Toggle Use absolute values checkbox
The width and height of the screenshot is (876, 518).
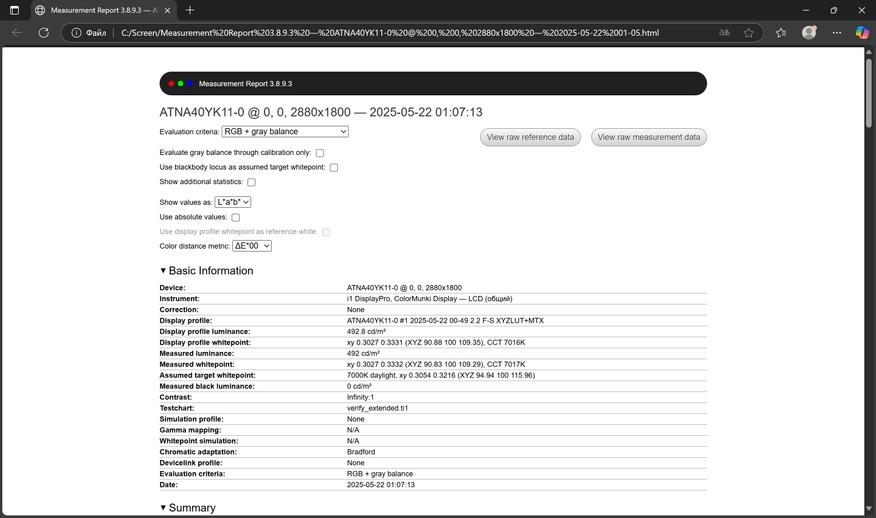[236, 217]
